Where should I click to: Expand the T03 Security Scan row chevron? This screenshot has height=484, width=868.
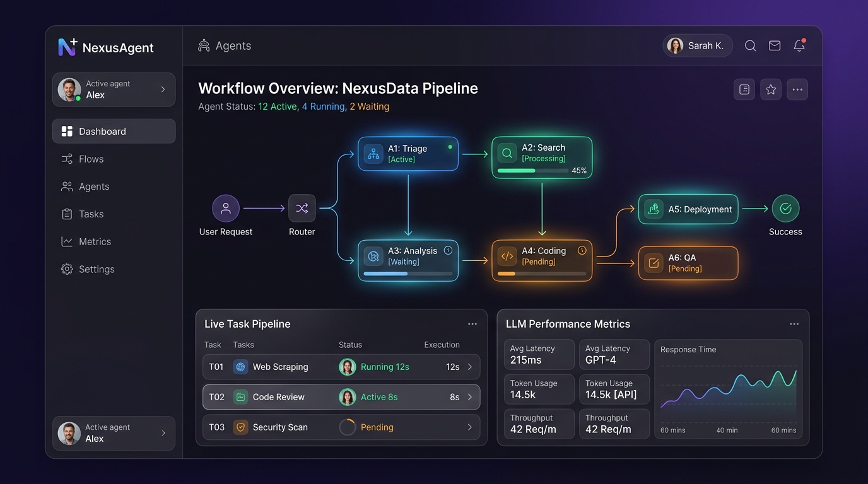(469, 427)
